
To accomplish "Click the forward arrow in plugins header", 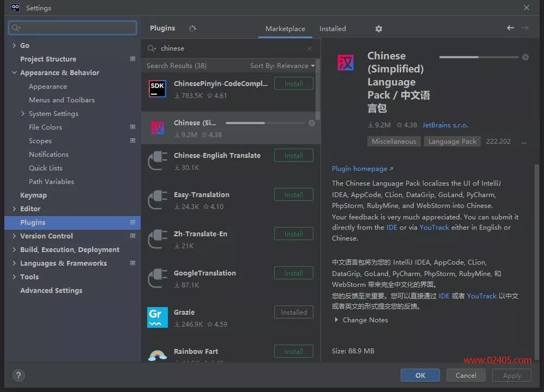I will (x=525, y=28).
